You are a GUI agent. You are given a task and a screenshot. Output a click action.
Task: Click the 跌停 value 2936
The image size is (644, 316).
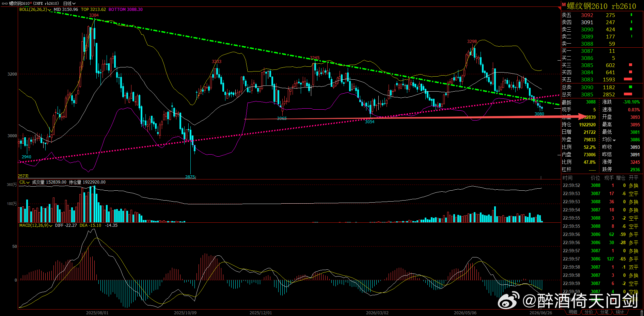635,170
